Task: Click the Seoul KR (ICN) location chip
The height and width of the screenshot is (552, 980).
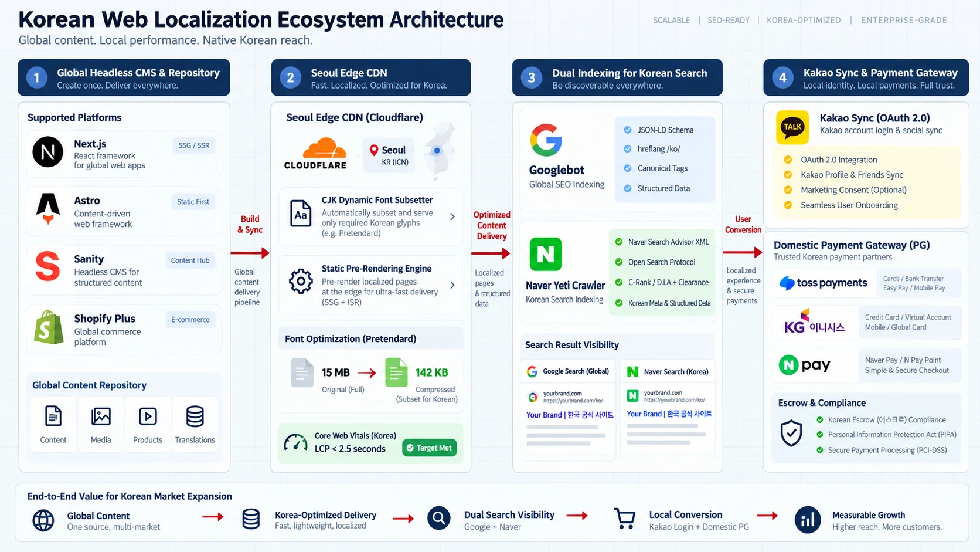Action: coord(389,155)
